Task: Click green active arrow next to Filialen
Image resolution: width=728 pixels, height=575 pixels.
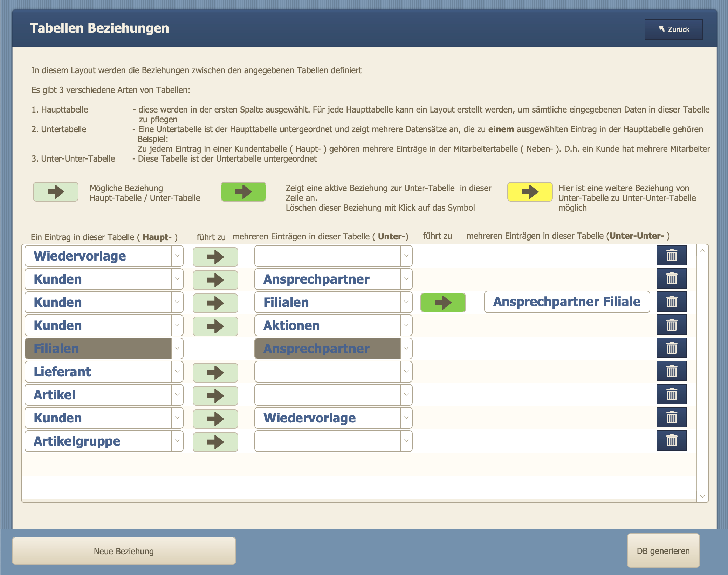Action: 443,303
